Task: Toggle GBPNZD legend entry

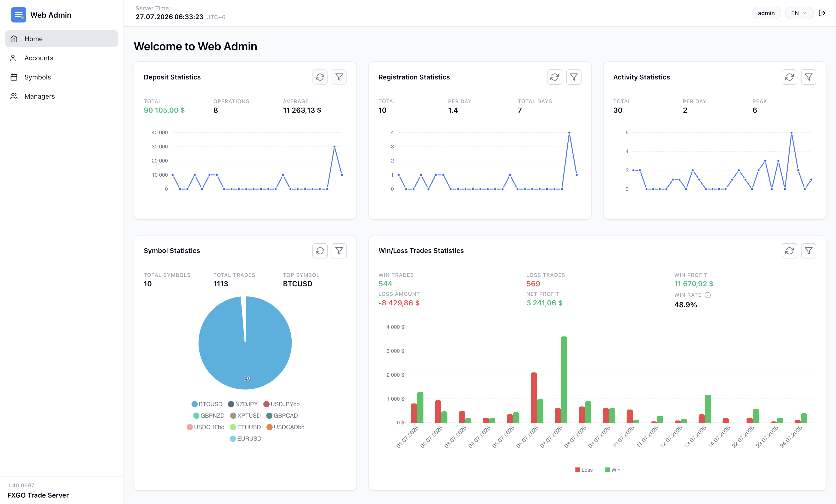Action: point(209,415)
